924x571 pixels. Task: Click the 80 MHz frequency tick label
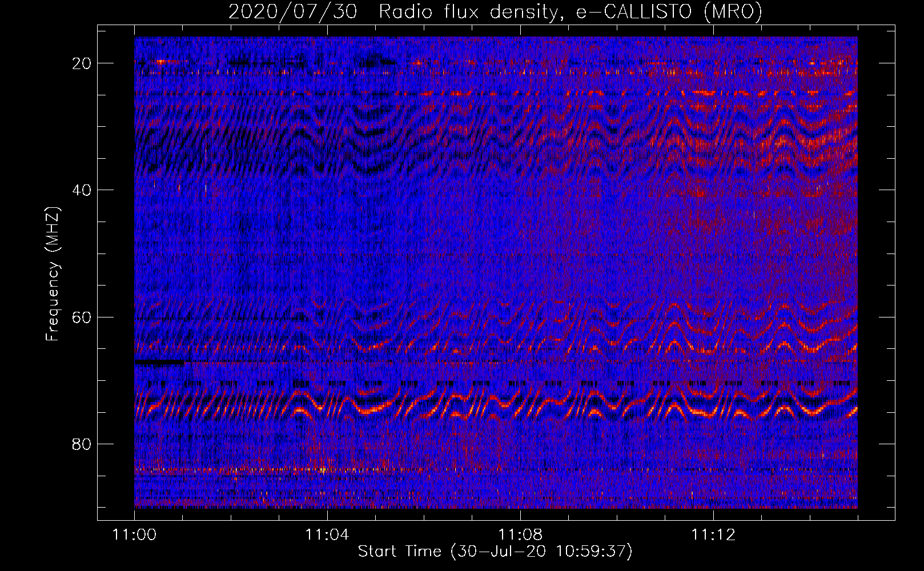(82, 444)
